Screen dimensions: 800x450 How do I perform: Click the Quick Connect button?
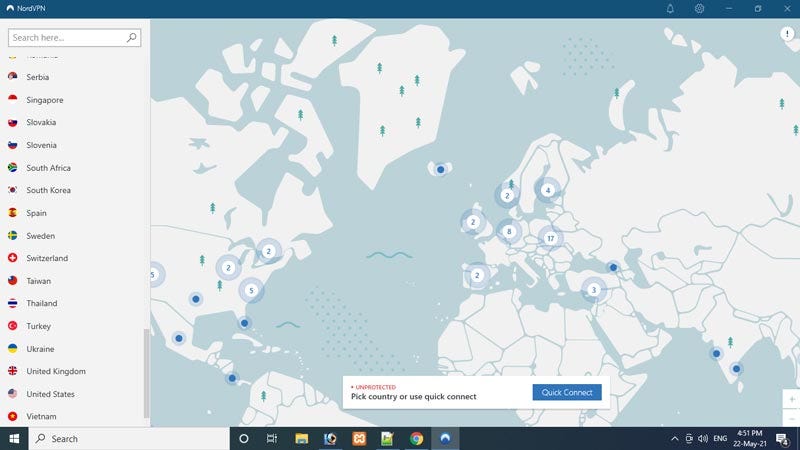[567, 392]
